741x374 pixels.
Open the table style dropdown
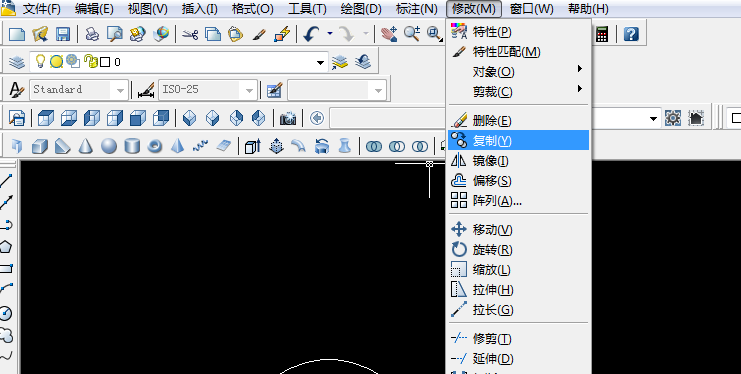click(x=378, y=90)
